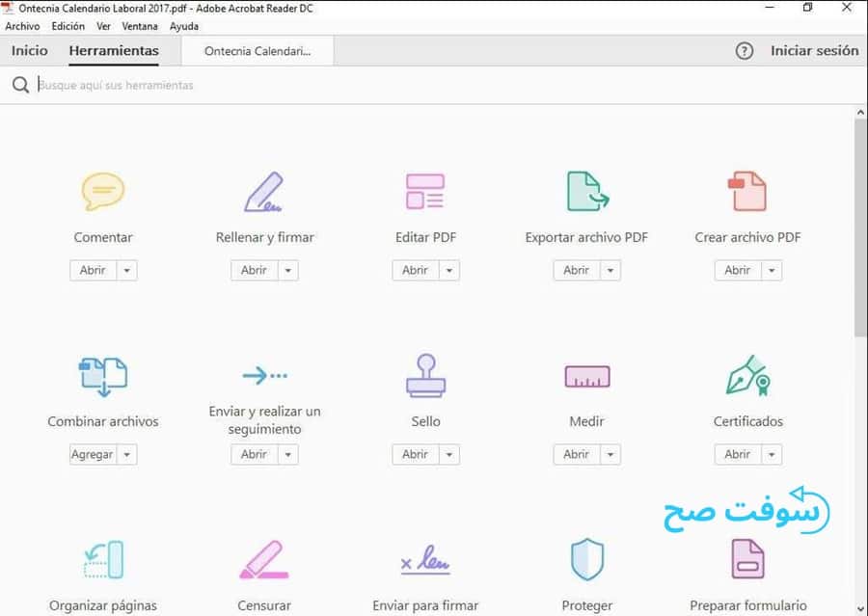Screen dimensions: 868x616
Task: Click Abrir under Exportar archivo PDF
Action: point(577,271)
